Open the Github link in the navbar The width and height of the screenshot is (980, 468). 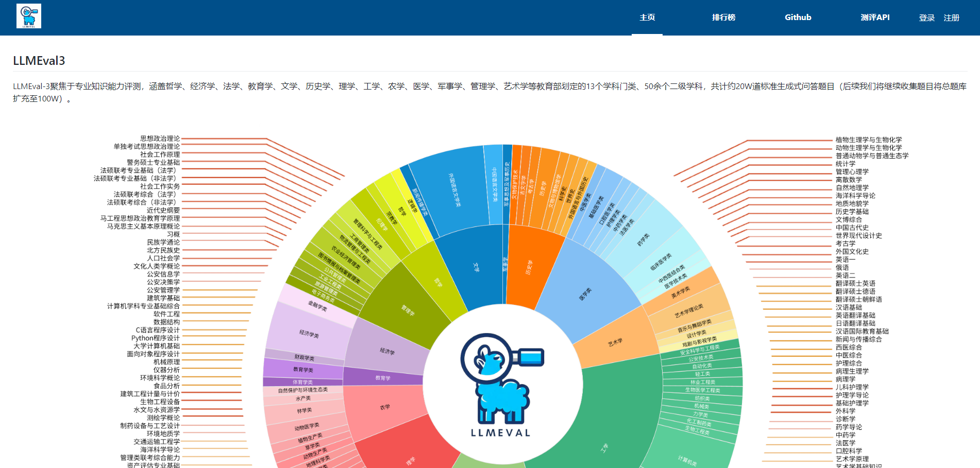798,18
